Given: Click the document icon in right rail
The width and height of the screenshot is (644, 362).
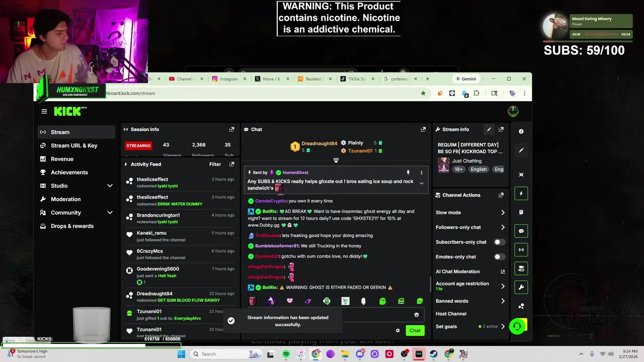Looking at the screenshot, I should coord(521,212).
